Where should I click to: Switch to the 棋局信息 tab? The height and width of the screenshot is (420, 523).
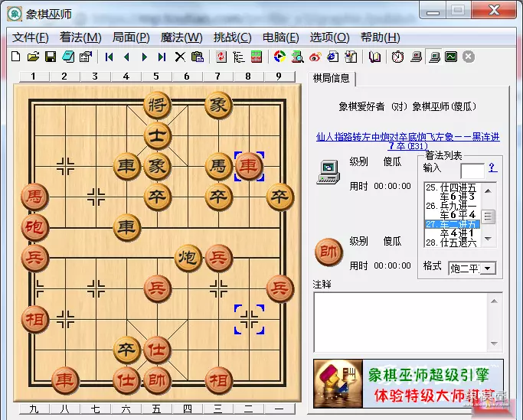pos(332,78)
